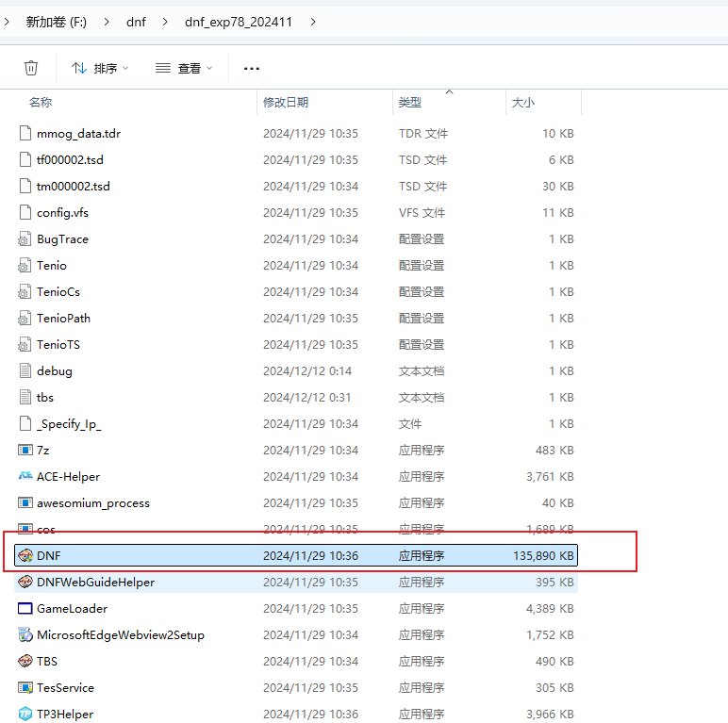Click the file name tm000002.tsd

point(74,186)
